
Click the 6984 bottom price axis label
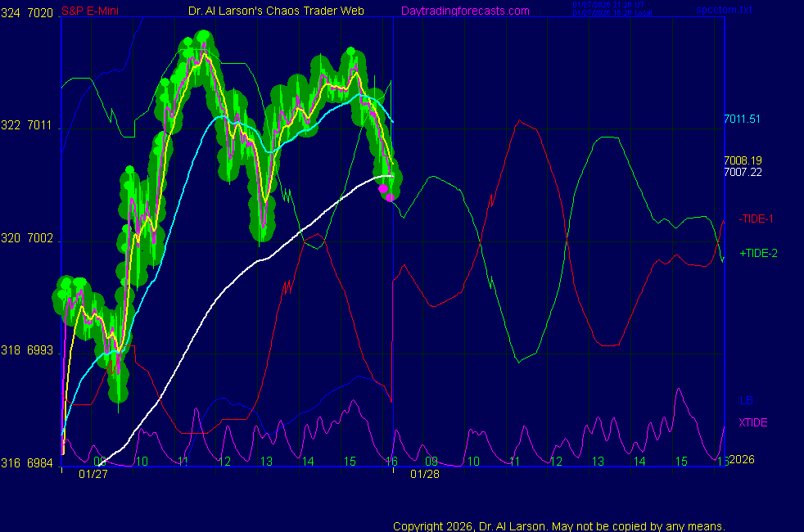[x=40, y=462]
